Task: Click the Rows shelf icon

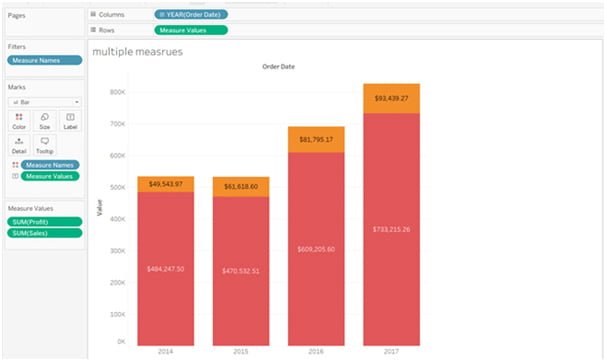Action: coord(93,30)
